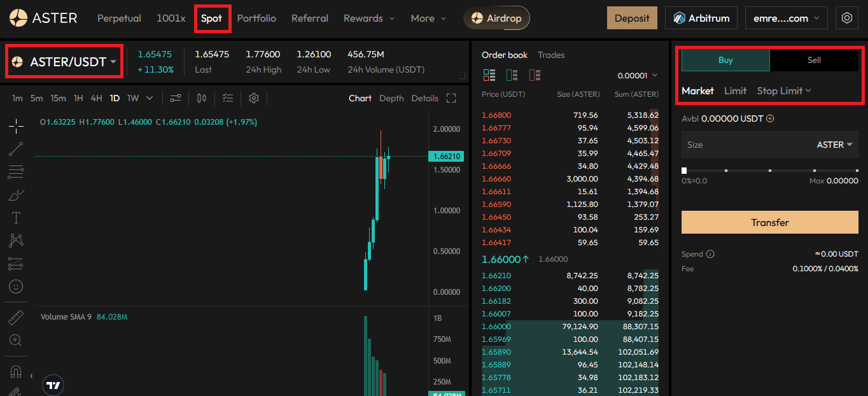Switch order side to Sell

pos(814,60)
